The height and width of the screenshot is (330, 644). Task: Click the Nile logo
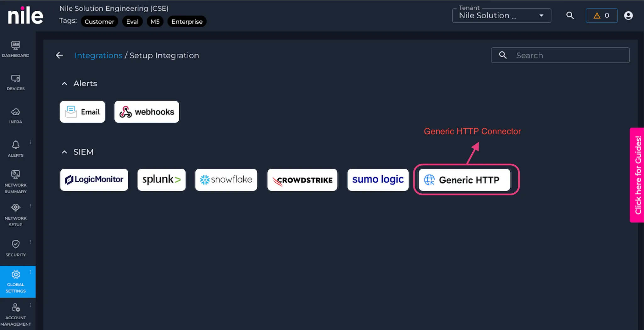point(25,15)
